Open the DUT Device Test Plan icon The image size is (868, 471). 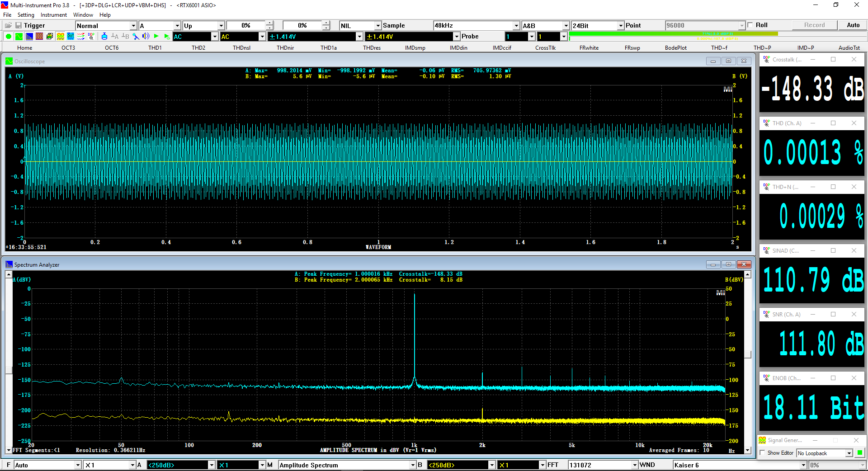[x=71, y=37]
